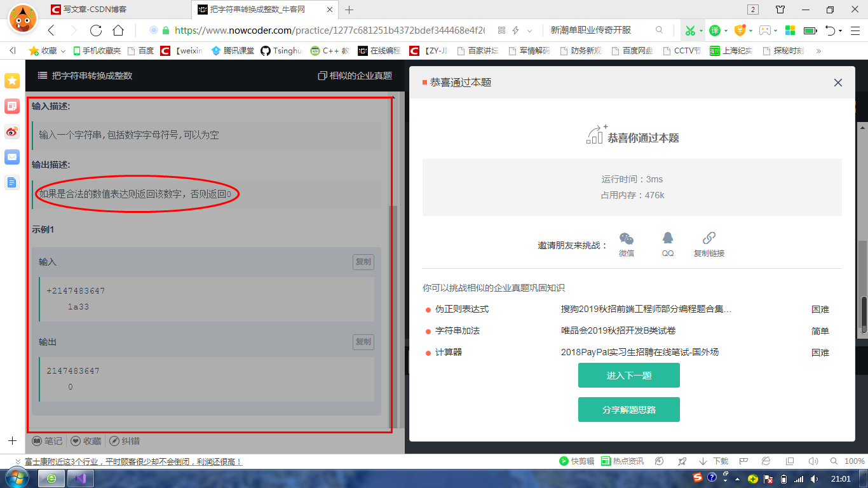Open the app grid launcher icon
Image resolution: width=868 pixels, height=488 pixels.
pos(789,30)
